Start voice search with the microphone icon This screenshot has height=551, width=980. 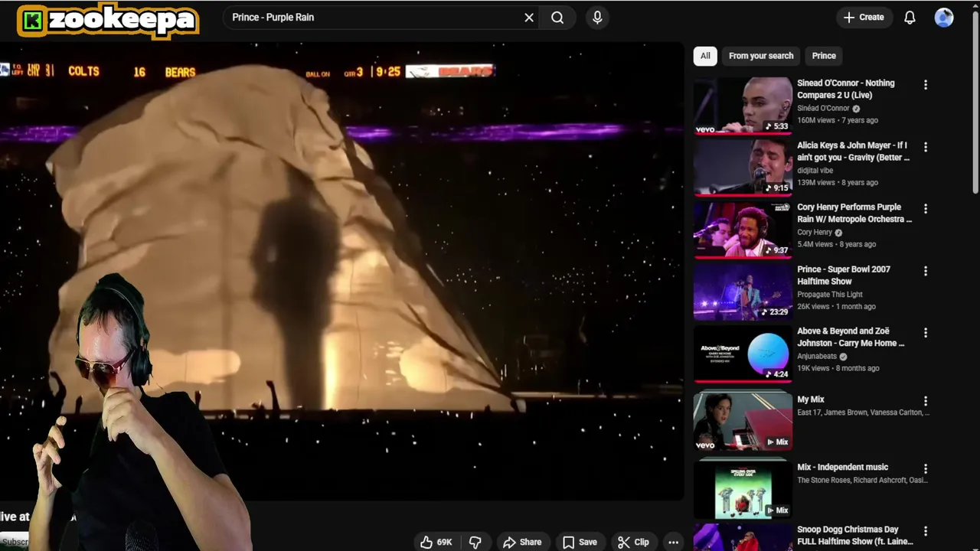coord(597,18)
